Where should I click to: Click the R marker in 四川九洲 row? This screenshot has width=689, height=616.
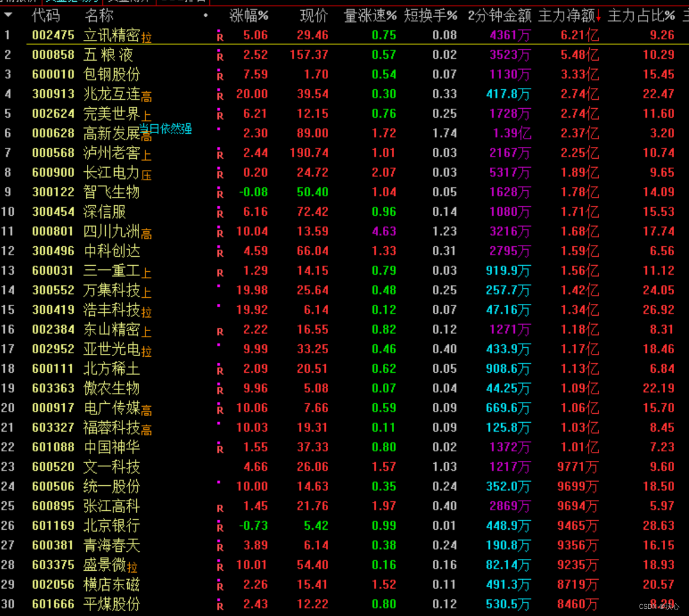pyautogui.click(x=220, y=233)
